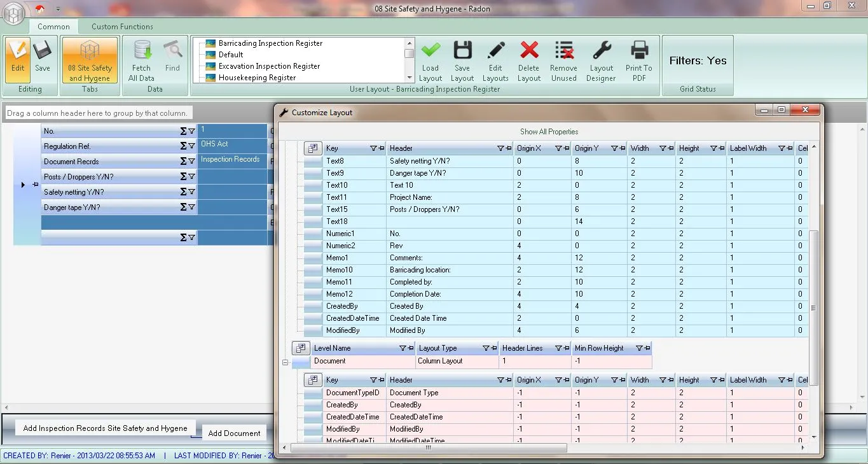The width and height of the screenshot is (868, 464).
Task: Click the Add Document button
Action: [234, 433]
